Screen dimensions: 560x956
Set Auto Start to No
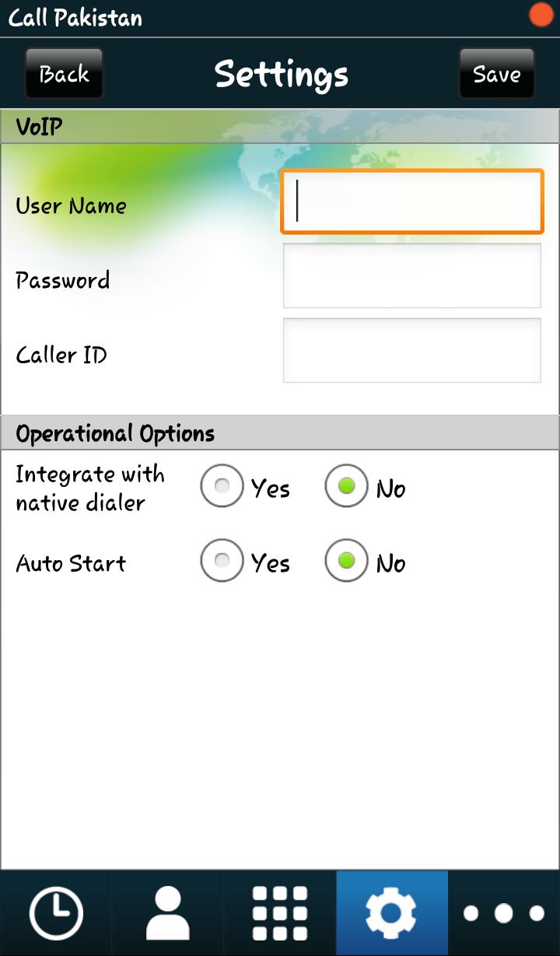tap(346, 561)
